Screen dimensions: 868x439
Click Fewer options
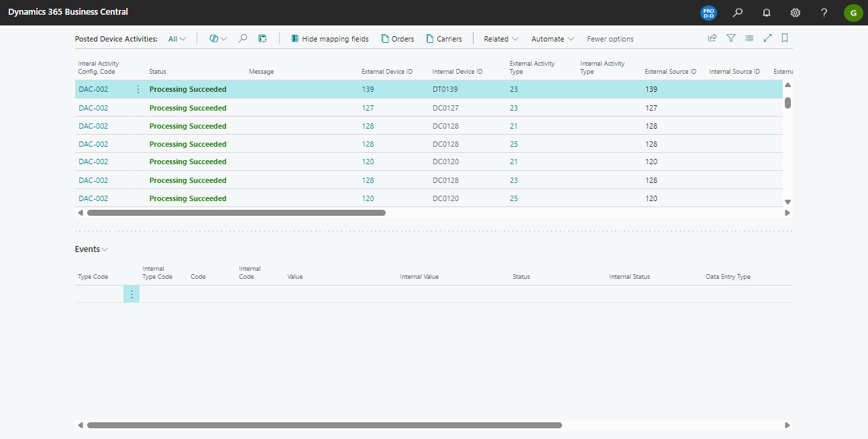point(610,39)
